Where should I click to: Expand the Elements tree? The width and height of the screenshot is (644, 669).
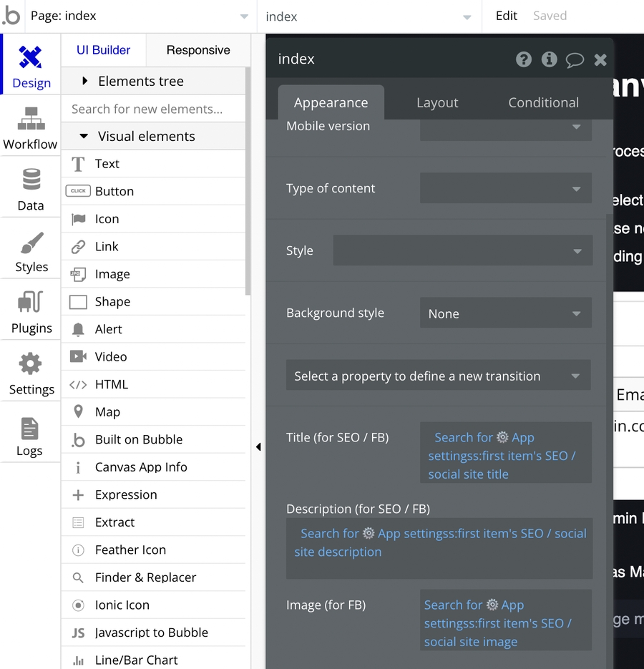click(84, 81)
